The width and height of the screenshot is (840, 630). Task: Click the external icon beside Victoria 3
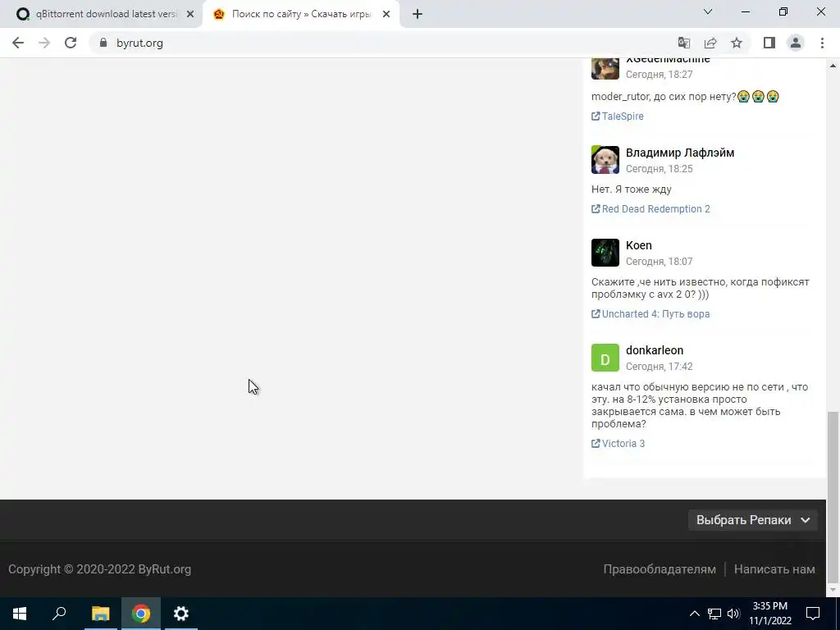click(x=596, y=444)
